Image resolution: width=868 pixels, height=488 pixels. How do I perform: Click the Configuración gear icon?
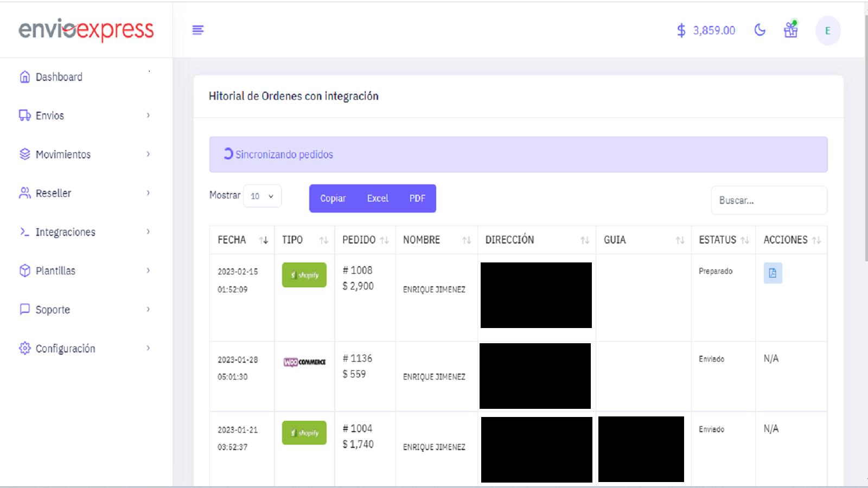25,348
